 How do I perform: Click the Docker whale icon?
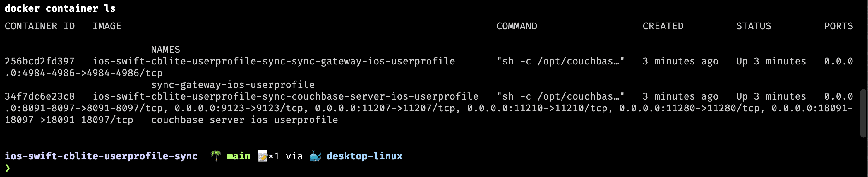(315, 156)
